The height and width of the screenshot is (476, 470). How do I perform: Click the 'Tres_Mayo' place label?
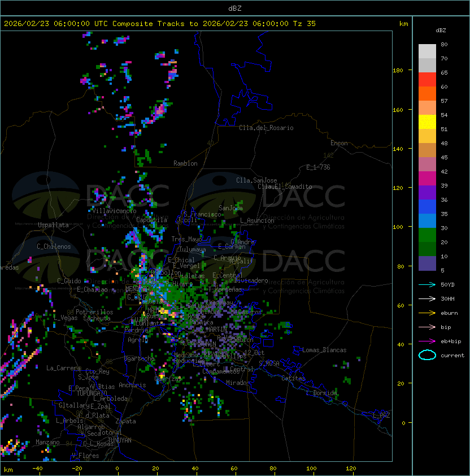(x=186, y=239)
